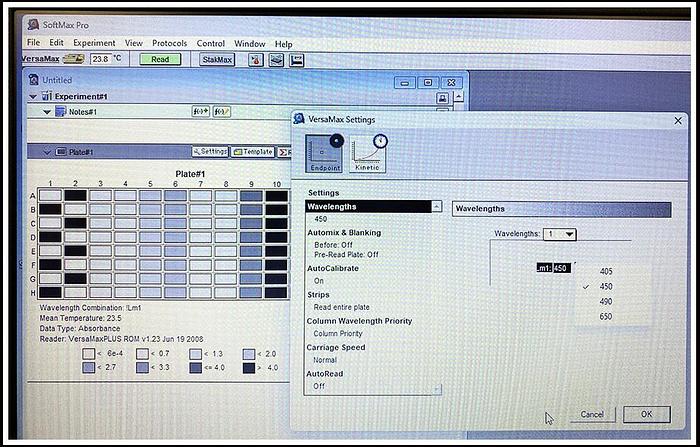Choose 405 from the wavelength list
This screenshot has width=700, height=447.
click(x=606, y=271)
